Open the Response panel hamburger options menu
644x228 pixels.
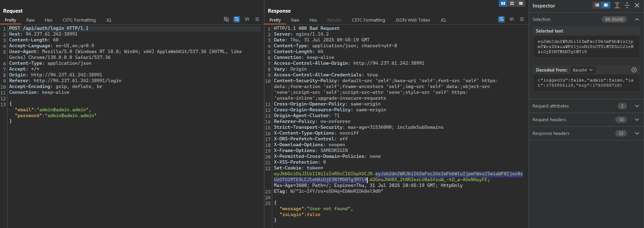pyautogui.click(x=522, y=19)
